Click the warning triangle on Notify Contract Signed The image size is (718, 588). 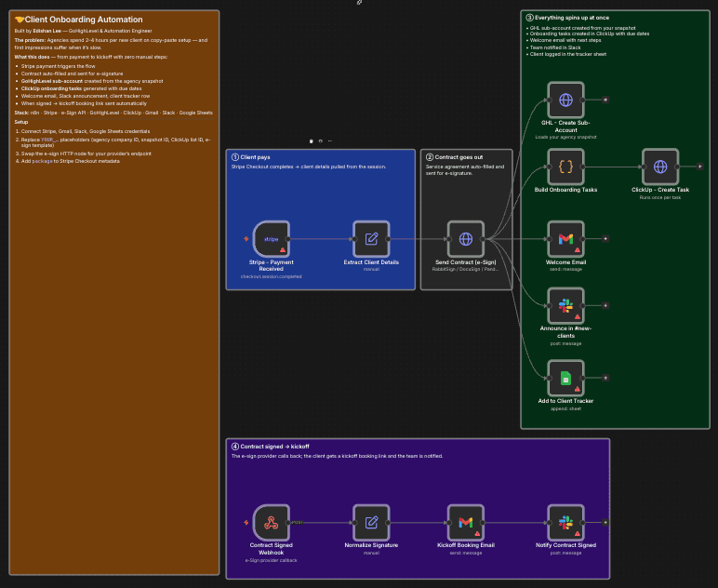(x=578, y=533)
